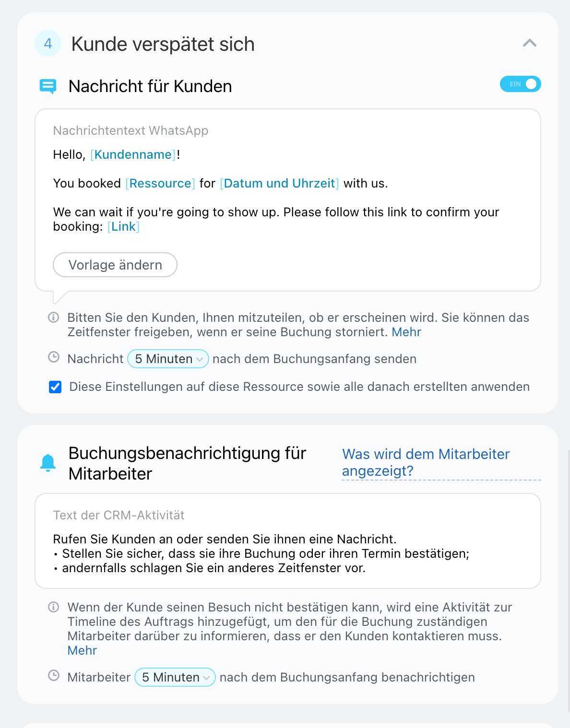Open the Nachricht '5 Minuten' dropdown
Image resolution: width=570 pixels, height=728 pixels.
168,359
